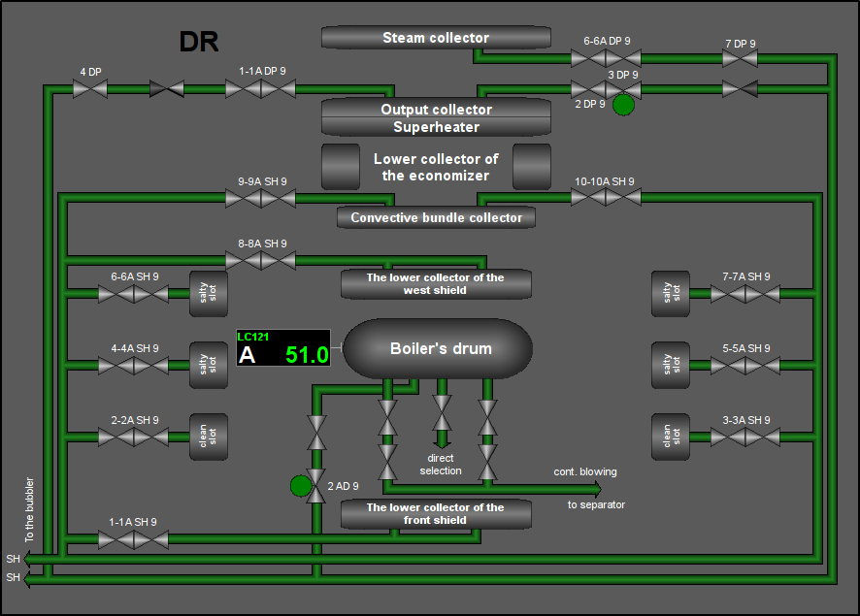The height and width of the screenshot is (616, 860).
Task: Click the direct selection vertical valve
Action: click(x=442, y=412)
